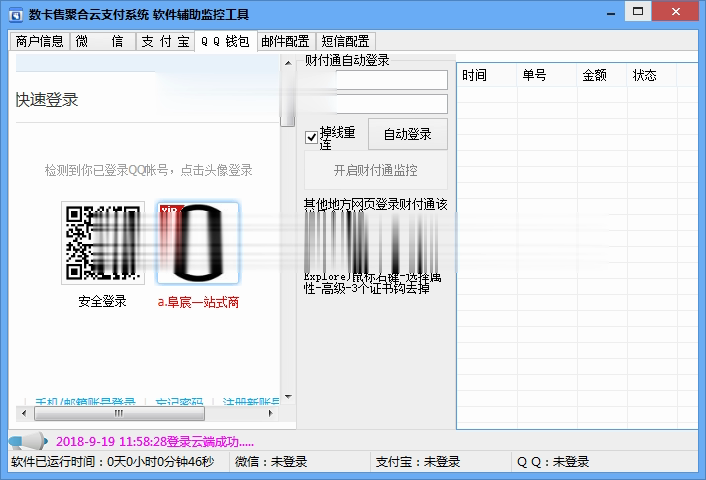Open the 邮件配置 tab
706x480 pixels.
point(286,41)
